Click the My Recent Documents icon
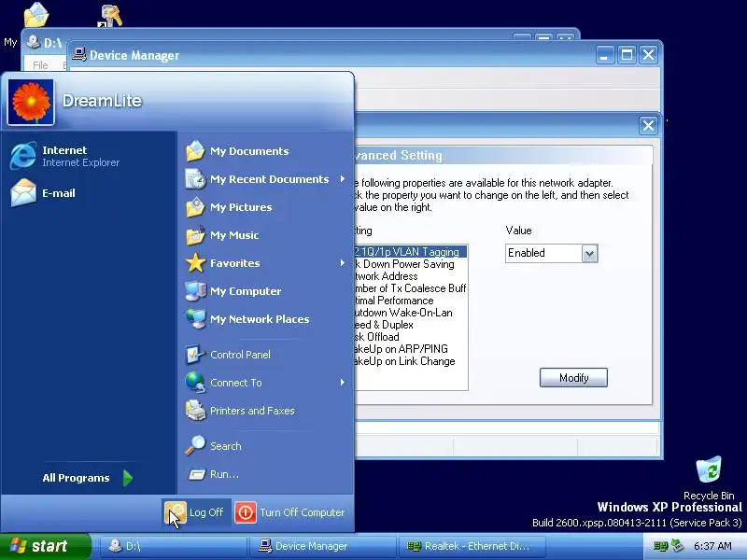Viewport: 747px width, 560px height. coord(195,179)
